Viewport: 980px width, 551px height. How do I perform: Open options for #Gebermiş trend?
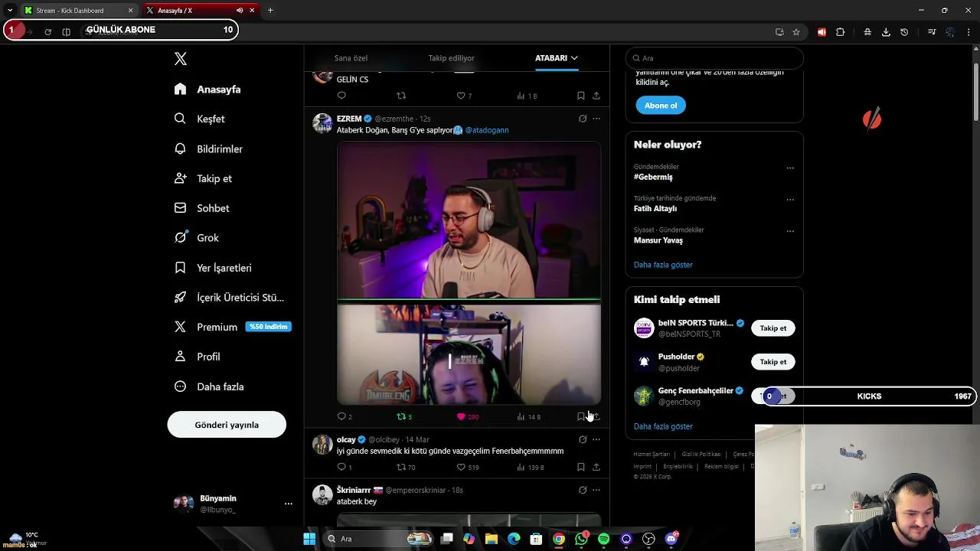tap(790, 168)
